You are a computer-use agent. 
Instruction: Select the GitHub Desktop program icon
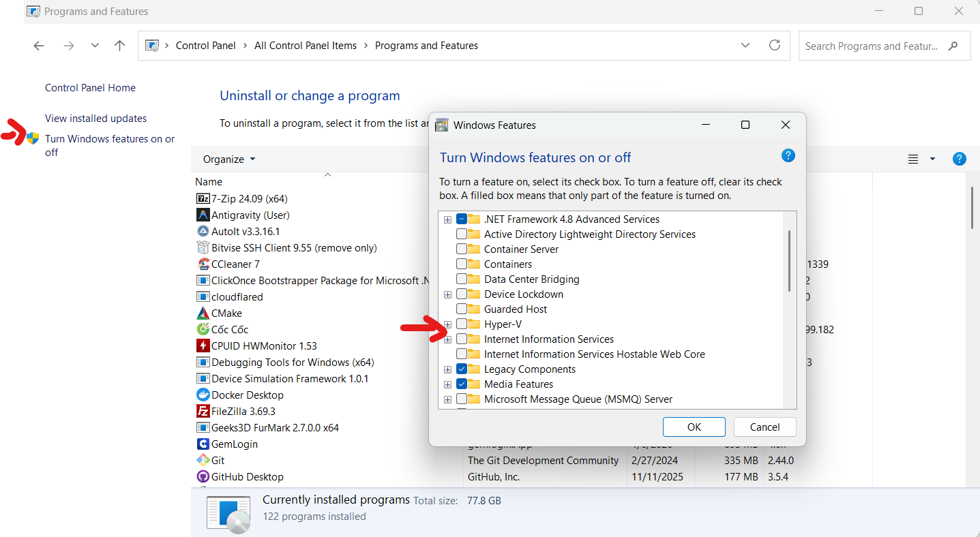point(203,477)
